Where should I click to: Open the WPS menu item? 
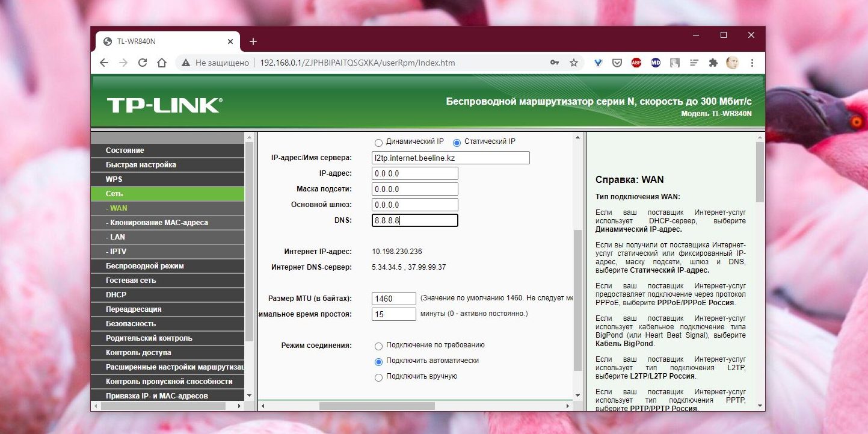pos(168,179)
